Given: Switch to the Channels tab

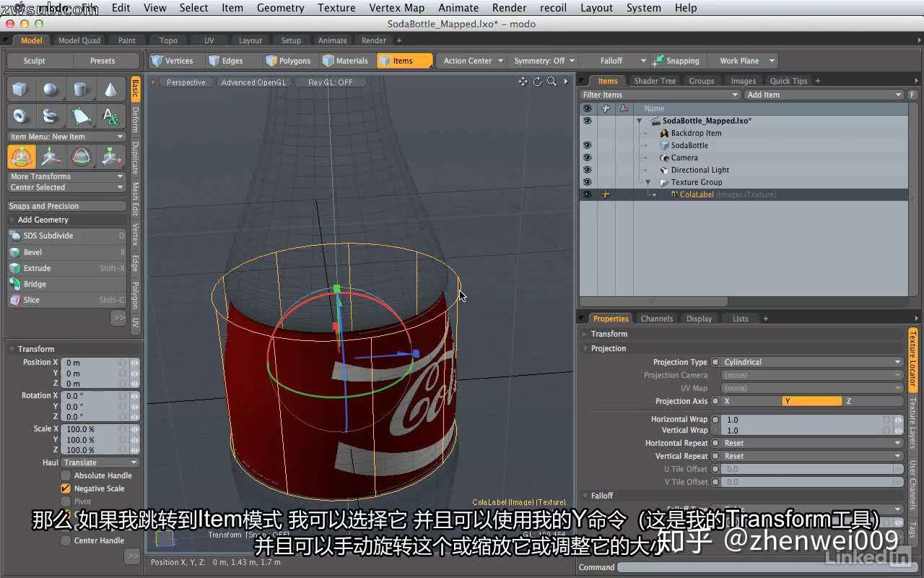Looking at the screenshot, I should tap(656, 319).
